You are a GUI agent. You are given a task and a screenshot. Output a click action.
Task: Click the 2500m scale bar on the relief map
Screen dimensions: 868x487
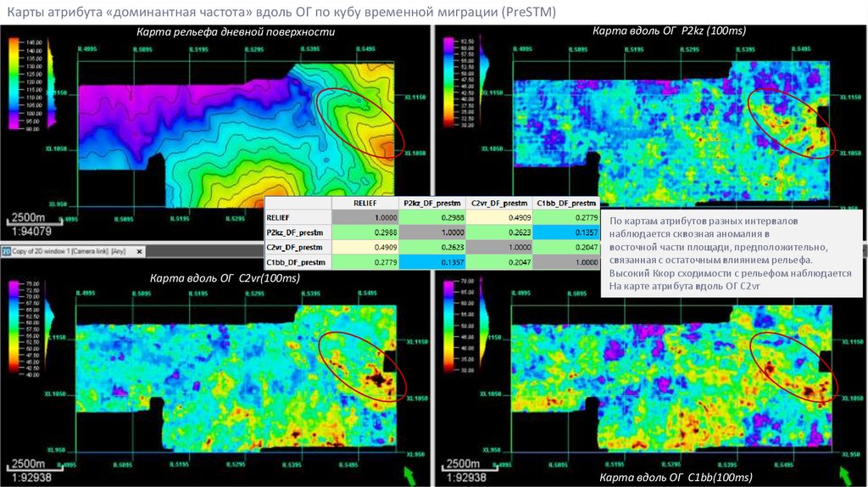[34, 219]
